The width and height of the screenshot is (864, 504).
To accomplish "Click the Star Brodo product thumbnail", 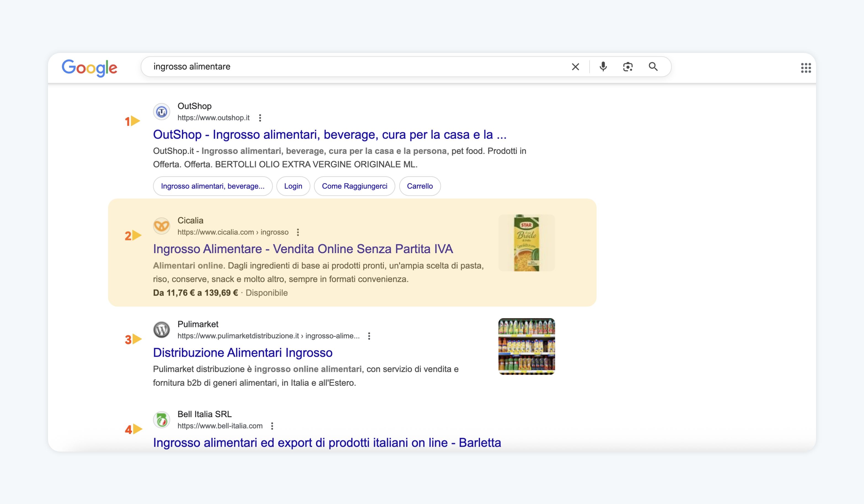I will [x=526, y=243].
